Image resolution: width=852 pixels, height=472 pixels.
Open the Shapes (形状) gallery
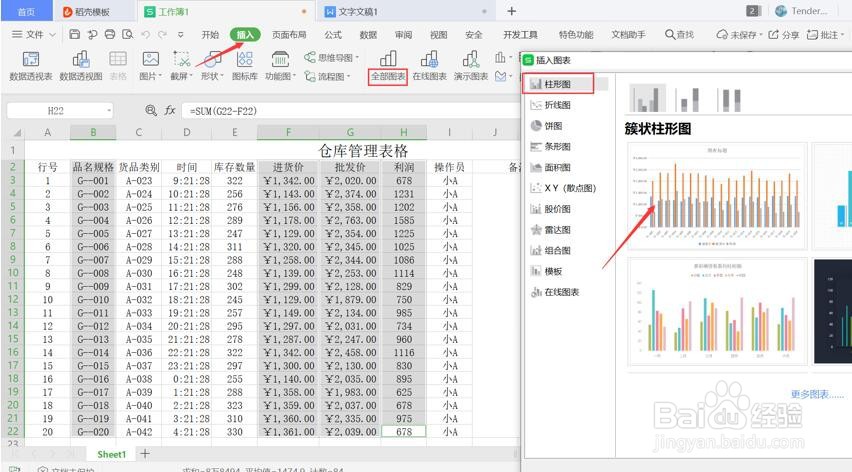click(211, 66)
